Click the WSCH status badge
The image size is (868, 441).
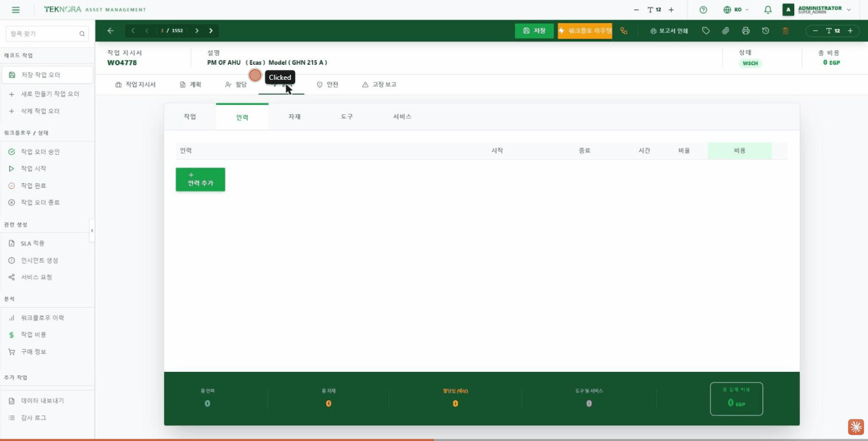750,63
